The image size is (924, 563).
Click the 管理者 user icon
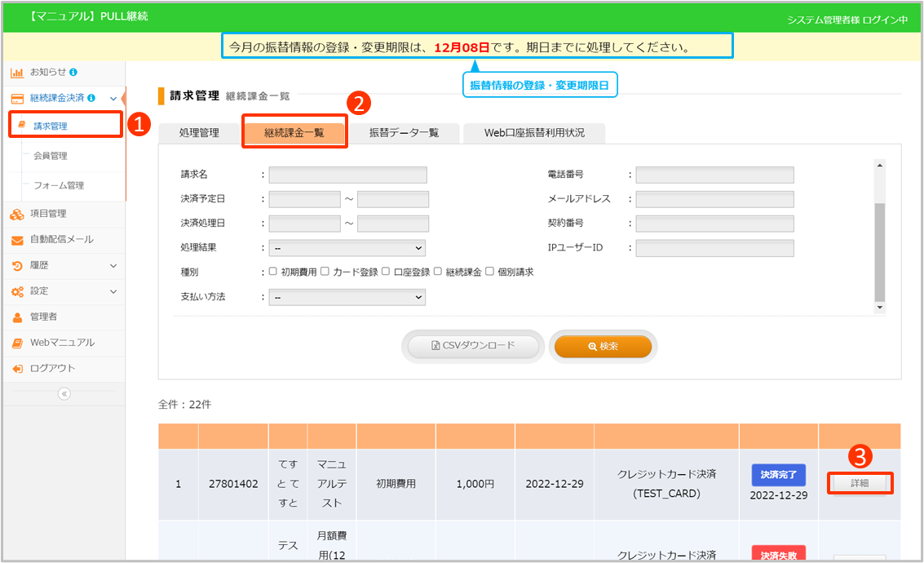click(16, 317)
